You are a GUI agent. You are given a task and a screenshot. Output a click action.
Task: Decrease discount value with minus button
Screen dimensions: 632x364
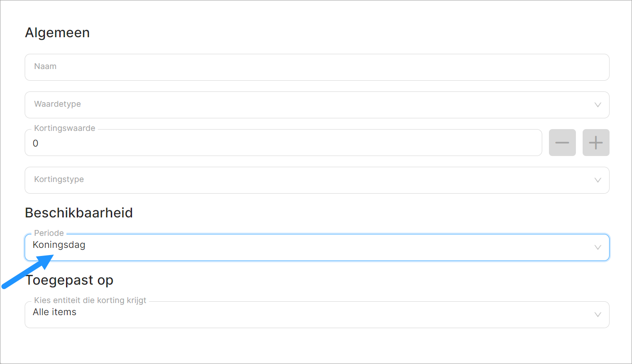pyautogui.click(x=562, y=143)
